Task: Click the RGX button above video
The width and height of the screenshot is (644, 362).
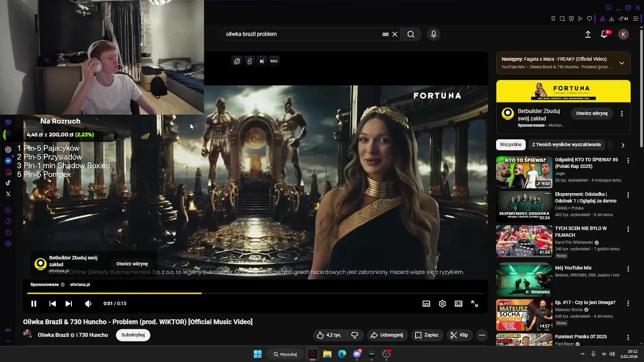Action: (x=274, y=61)
